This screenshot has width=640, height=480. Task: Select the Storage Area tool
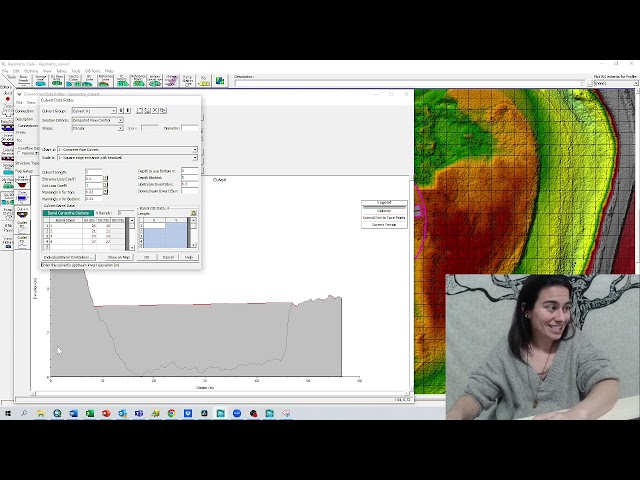(x=40, y=80)
